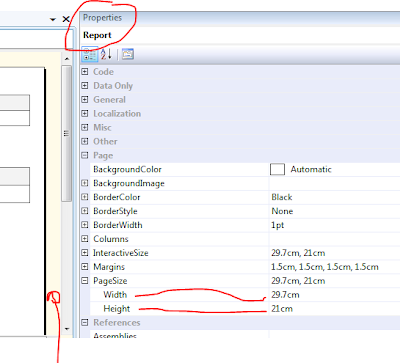Select the BorderStyle property name
Image resolution: width=400 pixels, height=363 pixels.
click(x=115, y=211)
